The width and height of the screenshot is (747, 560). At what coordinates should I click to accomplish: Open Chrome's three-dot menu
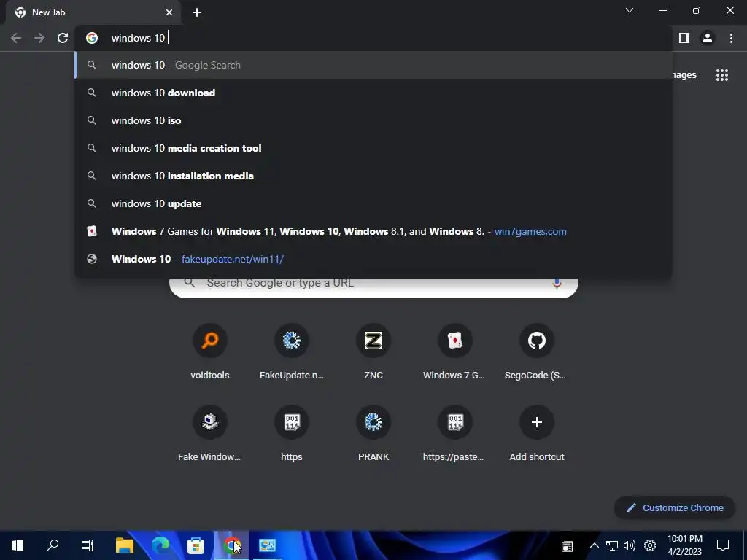pyautogui.click(x=731, y=38)
